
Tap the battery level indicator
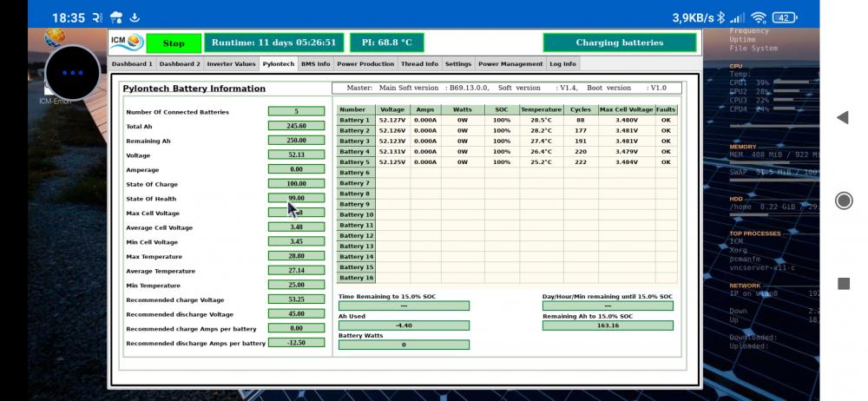point(784,17)
